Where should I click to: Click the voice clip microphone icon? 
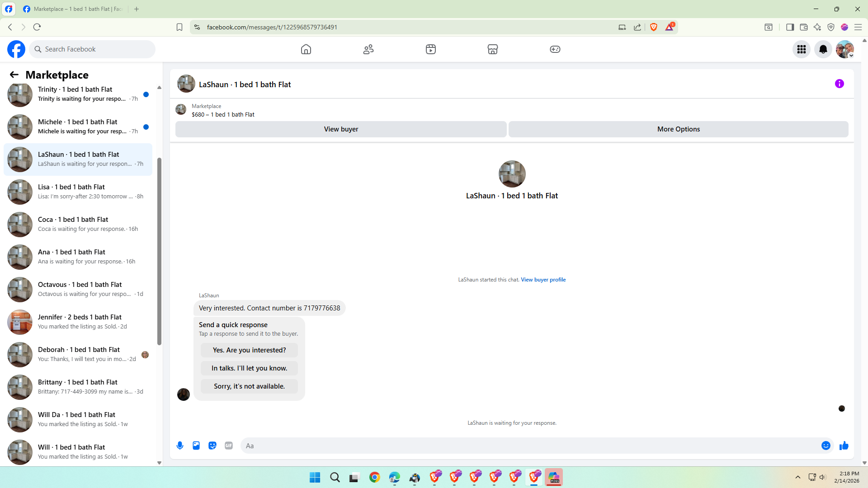pyautogui.click(x=180, y=446)
